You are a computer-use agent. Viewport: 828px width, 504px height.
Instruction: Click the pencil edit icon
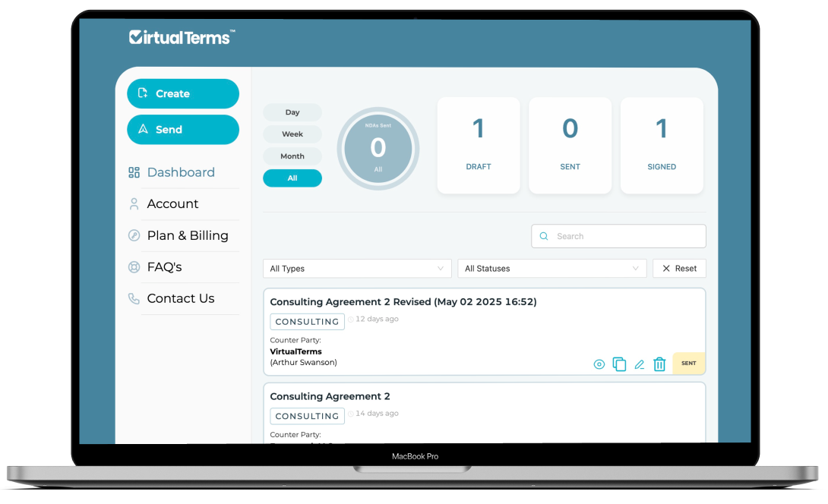pyautogui.click(x=639, y=364)
